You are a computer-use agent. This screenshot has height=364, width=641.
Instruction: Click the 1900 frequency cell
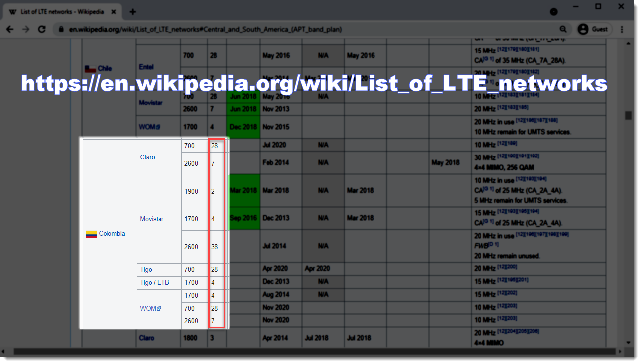point(194,192)
